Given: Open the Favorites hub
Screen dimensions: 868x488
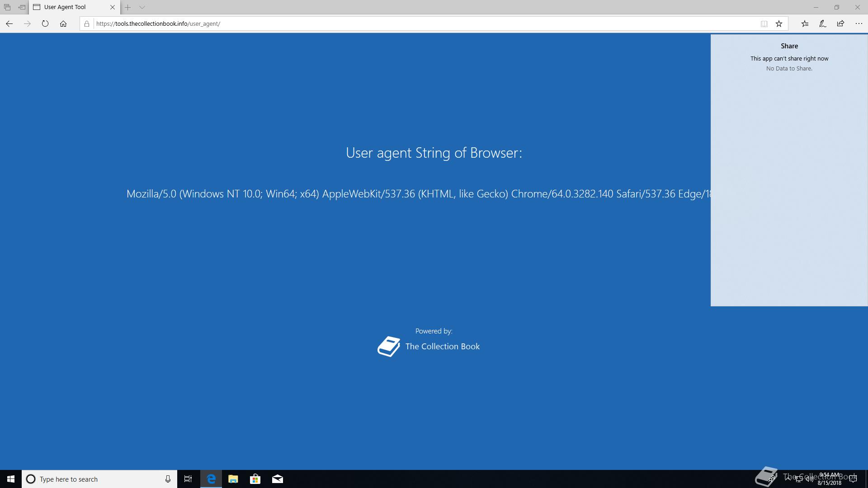Looking at the screenshot, I should tap(805, 23).
